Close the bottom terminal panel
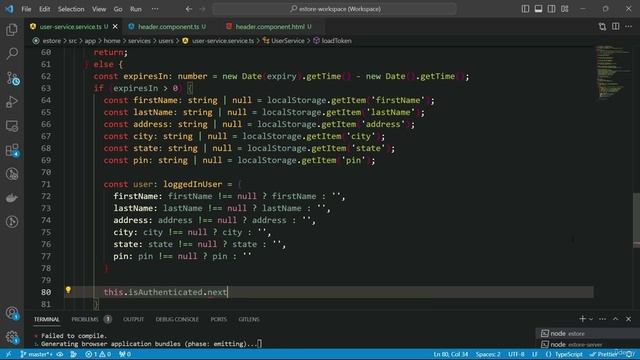The width and height of the screenshot is (640, 360). pyautogui.click(x=629, y=319)
